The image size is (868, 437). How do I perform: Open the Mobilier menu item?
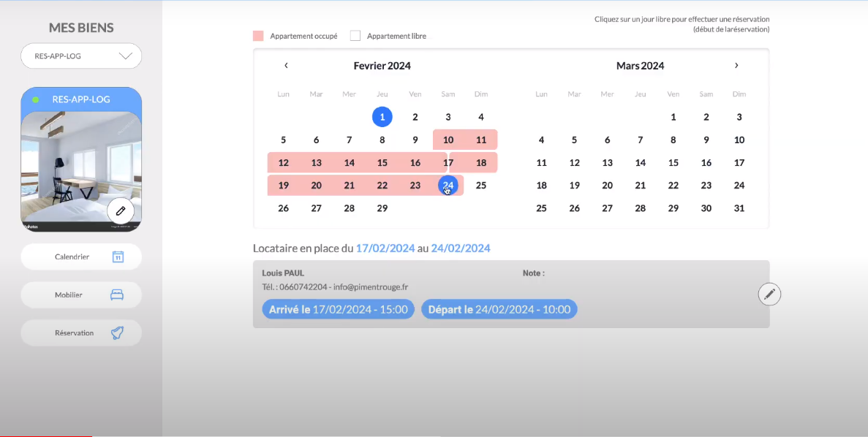[x=69, y=294]
